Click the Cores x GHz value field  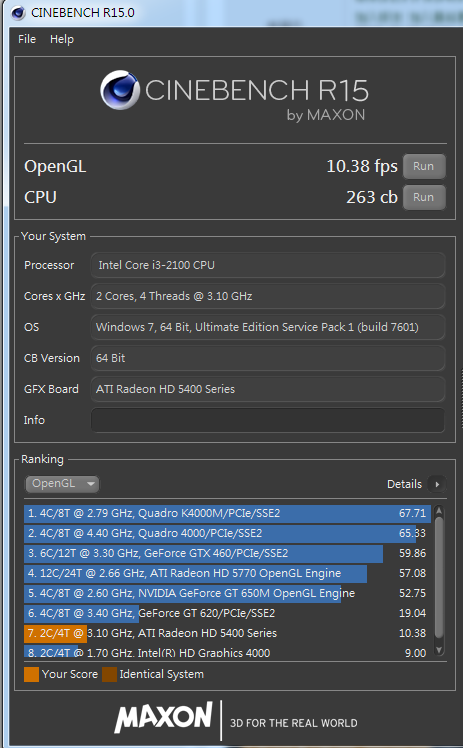tap(268, 296)
